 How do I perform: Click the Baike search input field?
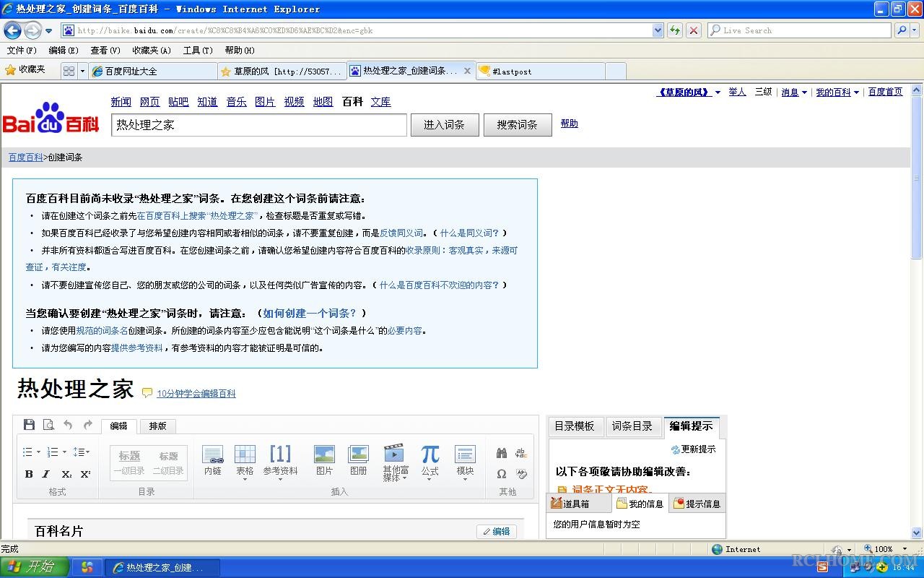[x=259, y=124]
